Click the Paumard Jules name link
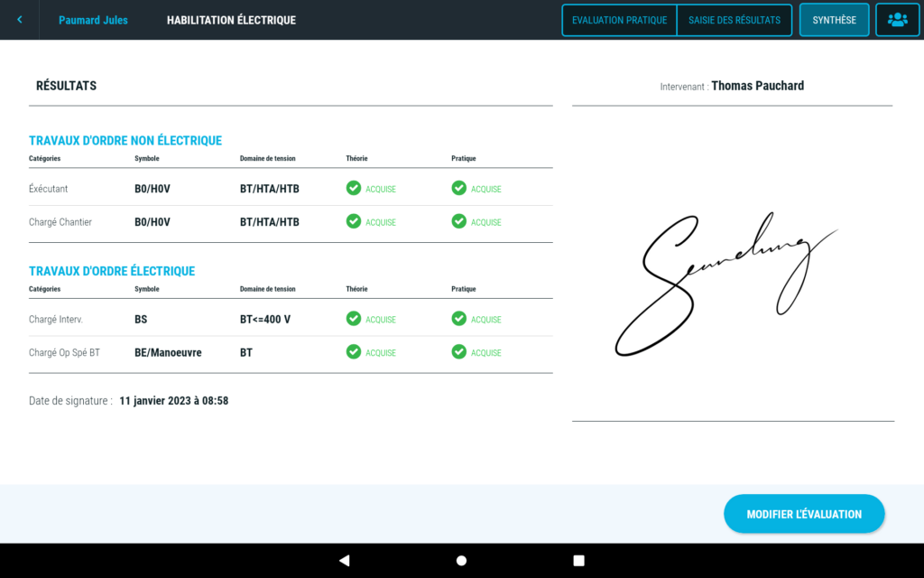This screenshot has width=924, height=578. 93,20
